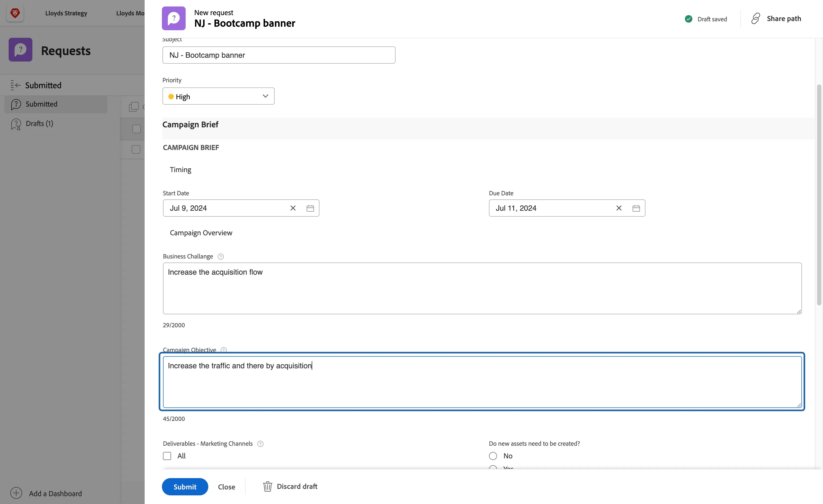Check the All marketing channels checkbox
The height and width of the screenshot is (504, 823).
point(167,456)
